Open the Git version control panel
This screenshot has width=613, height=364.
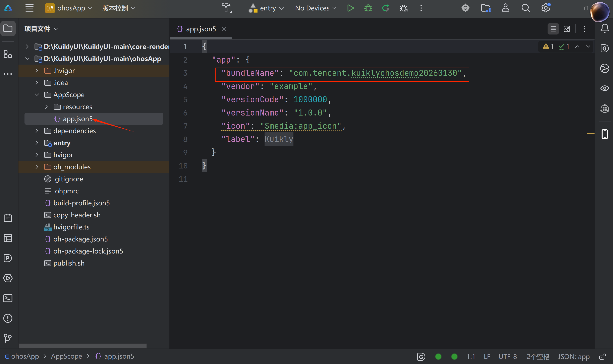point(8,338)
